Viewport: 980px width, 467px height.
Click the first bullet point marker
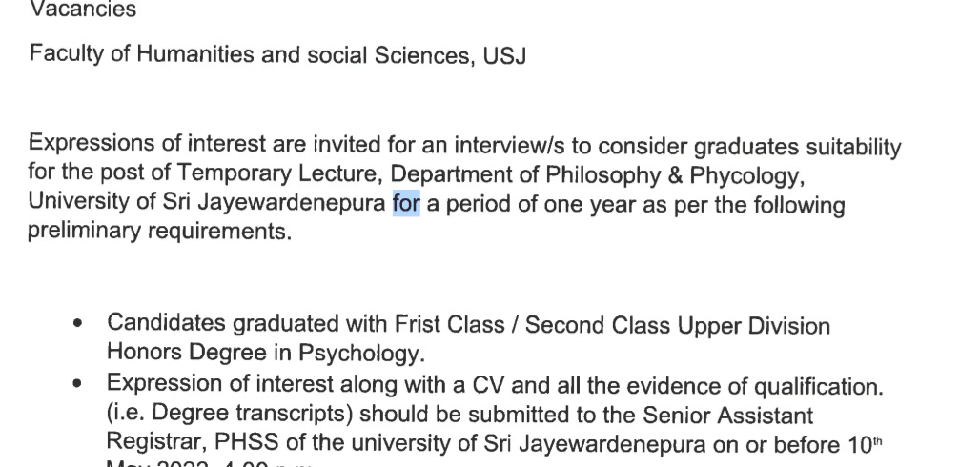click(78, 325)
